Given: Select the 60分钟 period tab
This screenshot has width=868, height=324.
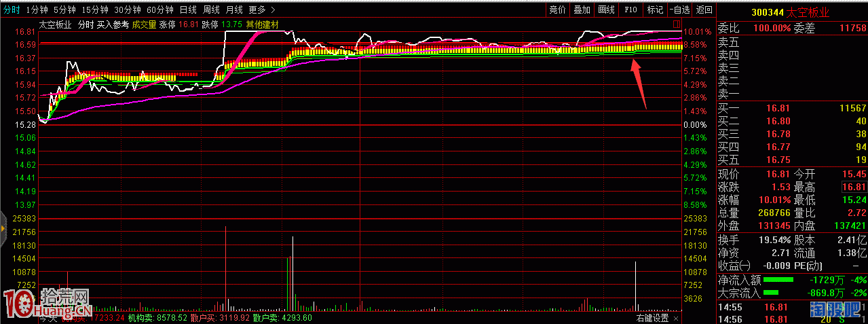Looking at the screenshot, I should click(160, 10).
